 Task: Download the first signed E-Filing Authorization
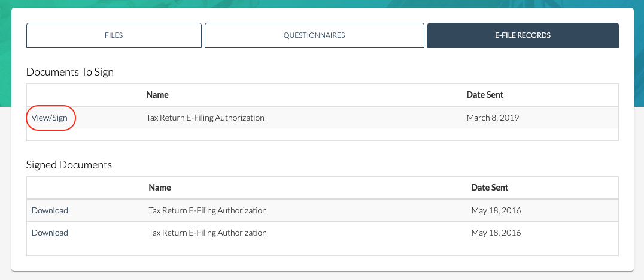(x=50, y=210)
